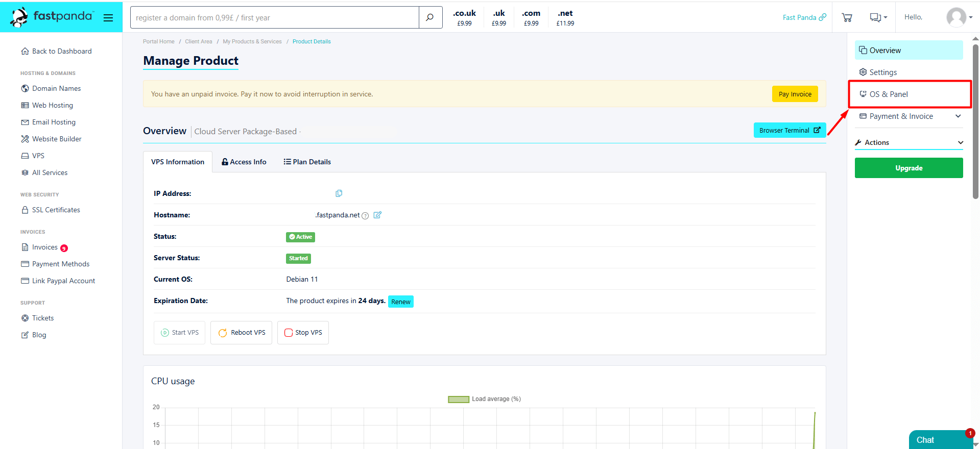Launch the Browser Terminal
This screenshot has width=980, height=449.
pos(789,130)
